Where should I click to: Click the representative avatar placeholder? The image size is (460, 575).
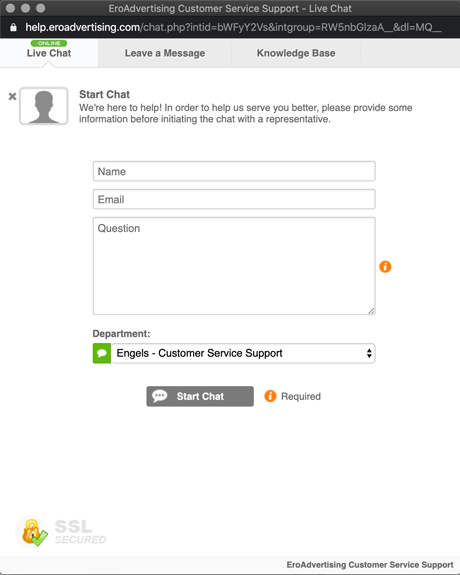click(44, 106)
